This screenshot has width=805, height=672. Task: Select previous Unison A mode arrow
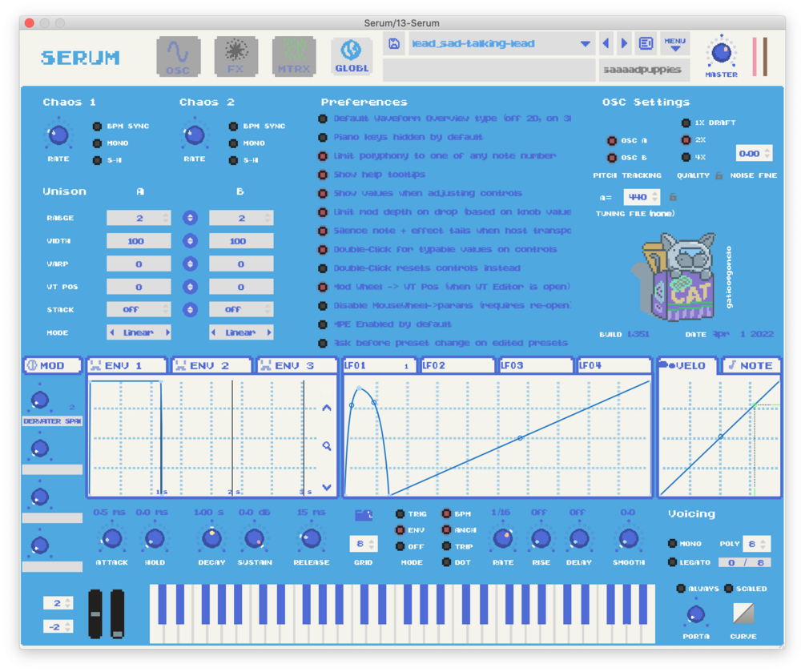[112, 332]
